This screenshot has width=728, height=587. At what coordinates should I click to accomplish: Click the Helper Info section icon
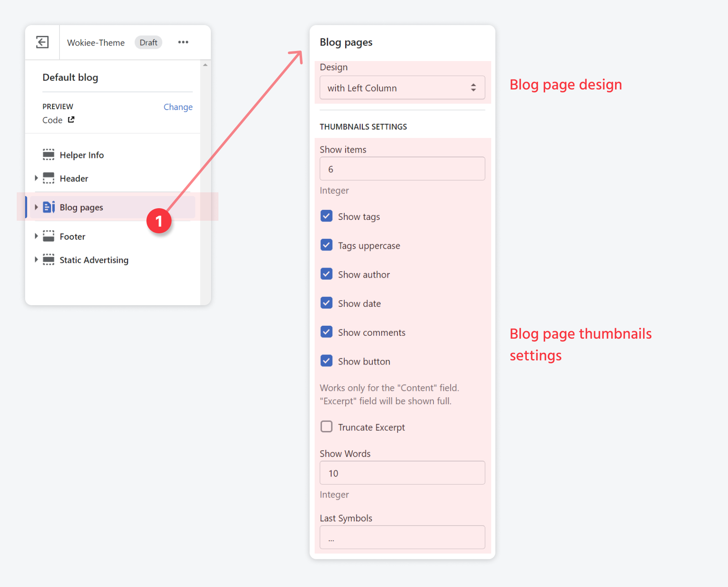tap(49, 155)
